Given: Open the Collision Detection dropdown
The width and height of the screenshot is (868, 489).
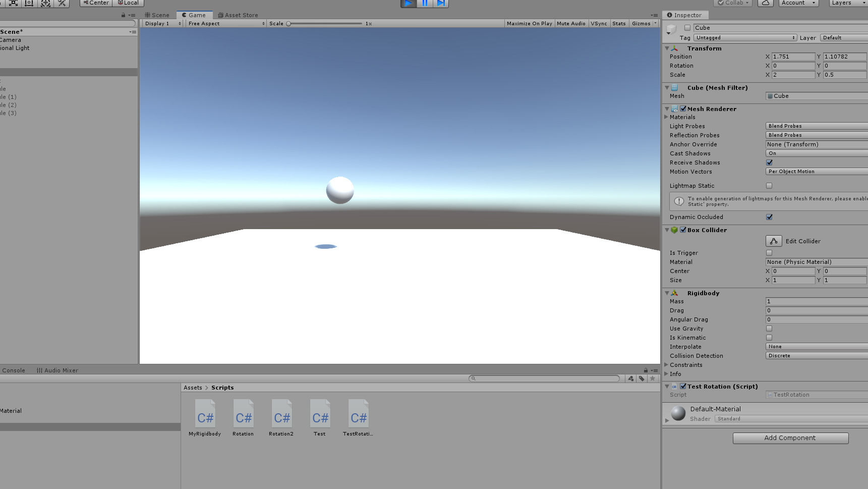Looking at the screenshot, I should [x=816, y=355].
